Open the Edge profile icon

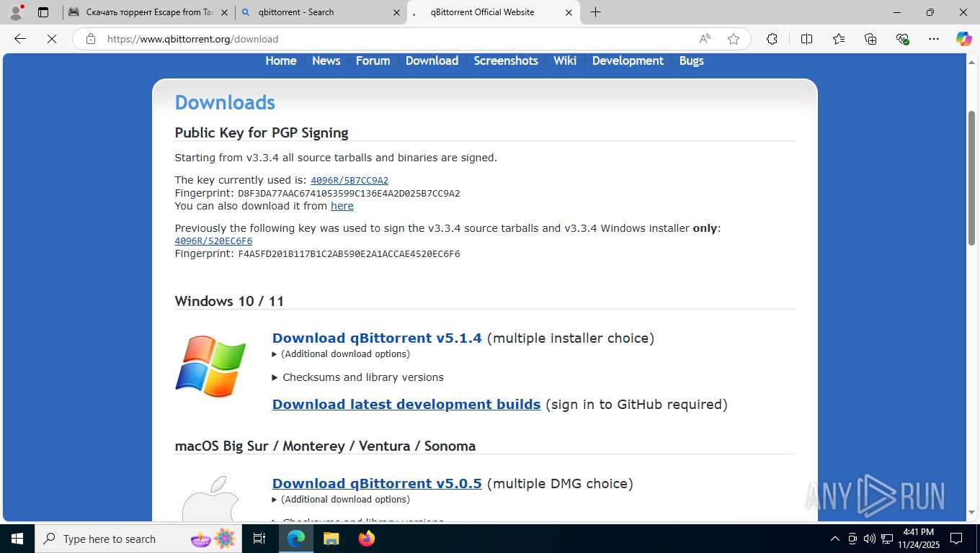(x=16, y=12)
